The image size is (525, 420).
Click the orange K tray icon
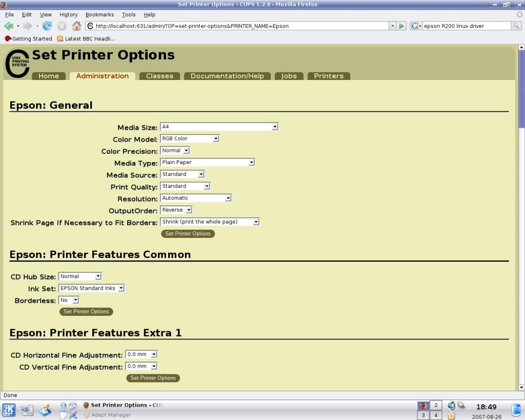[x=451, y=415]
